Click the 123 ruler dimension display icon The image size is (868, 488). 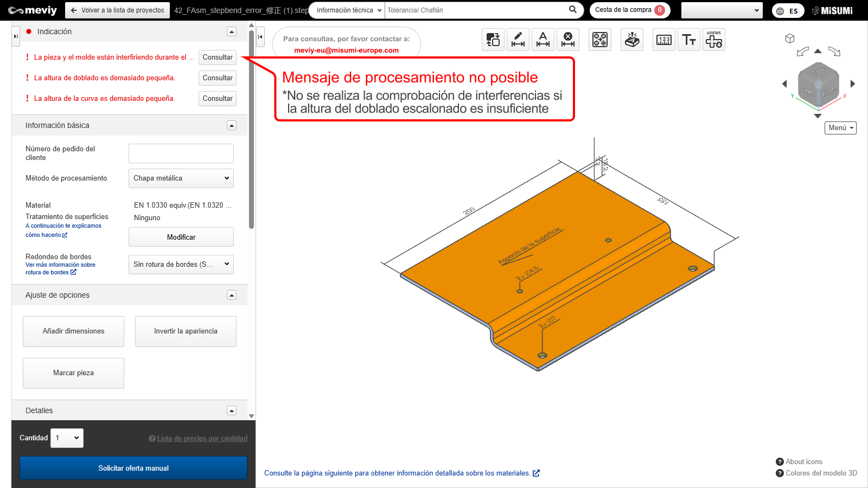664,40
